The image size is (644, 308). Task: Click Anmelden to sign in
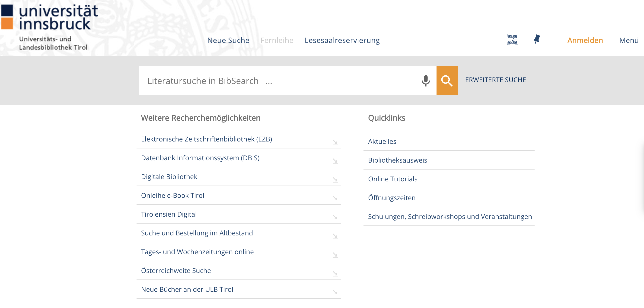coord(585,40)
